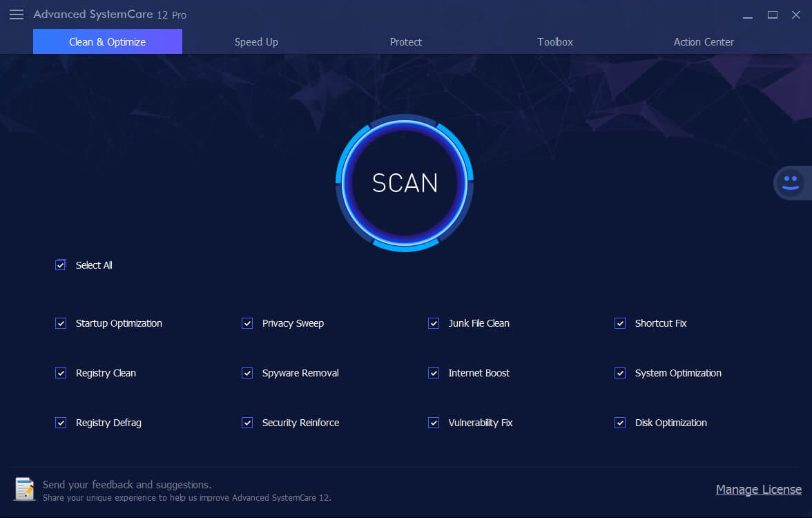The width and height of the screenshot is (812, 518).
Task: Click 'Send your feedback and suggestions' text
Action: (x=127, y=485)
